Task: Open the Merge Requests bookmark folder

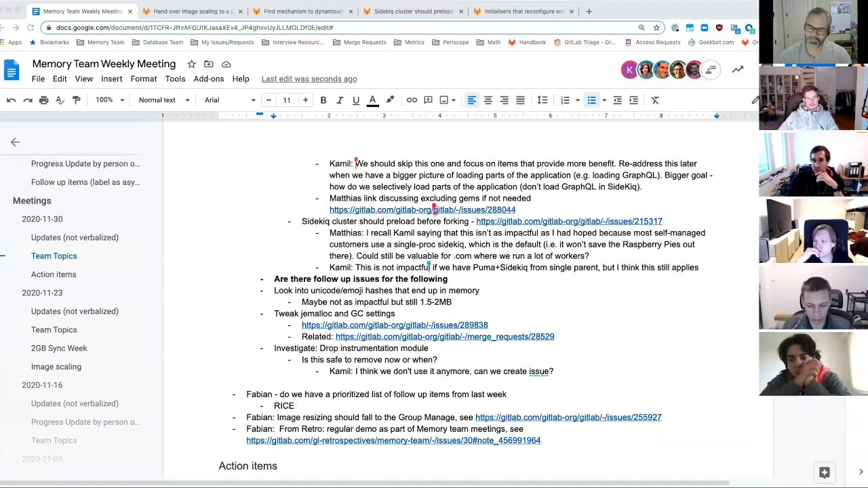Action: [x=359, y=42]
